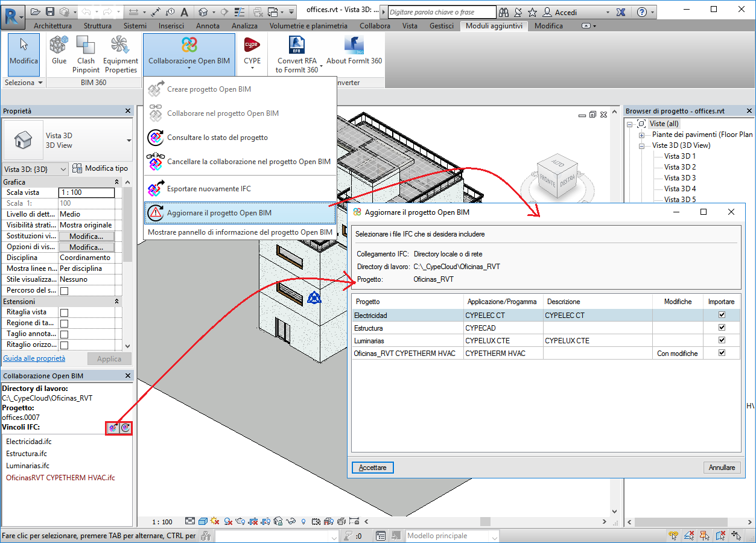Click the Equipment Properties tool
The height and width of the screenshot is (543, 756).
click(121, 54)
